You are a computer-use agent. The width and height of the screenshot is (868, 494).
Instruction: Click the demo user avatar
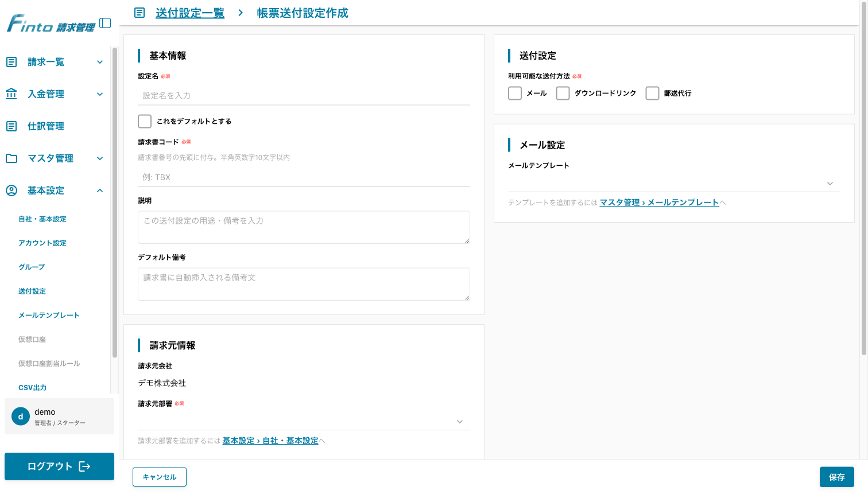click(x=21, y=417)
